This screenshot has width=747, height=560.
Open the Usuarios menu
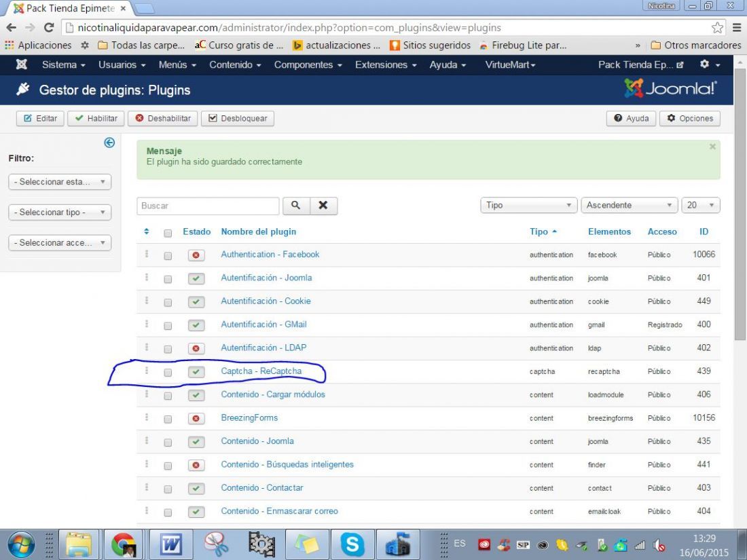click(x=122, y=64)
